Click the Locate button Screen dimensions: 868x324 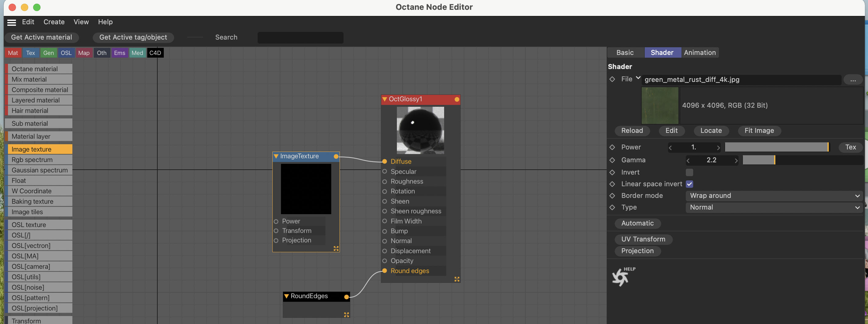click(711, 131)
